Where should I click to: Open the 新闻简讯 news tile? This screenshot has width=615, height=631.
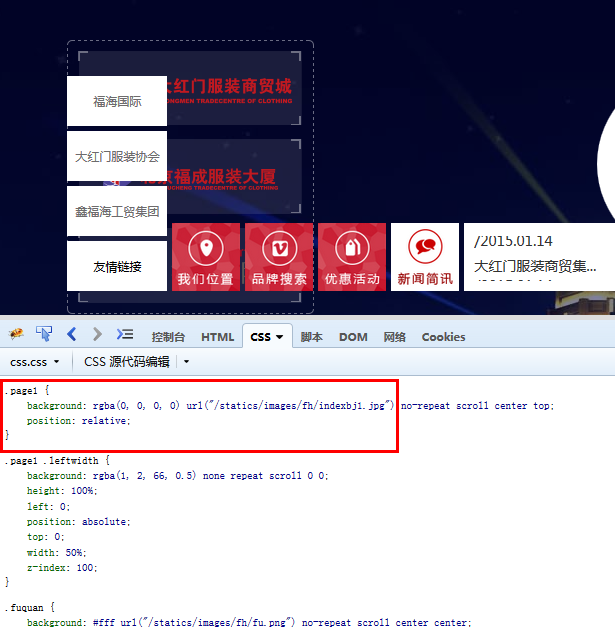tap(425, 257)
